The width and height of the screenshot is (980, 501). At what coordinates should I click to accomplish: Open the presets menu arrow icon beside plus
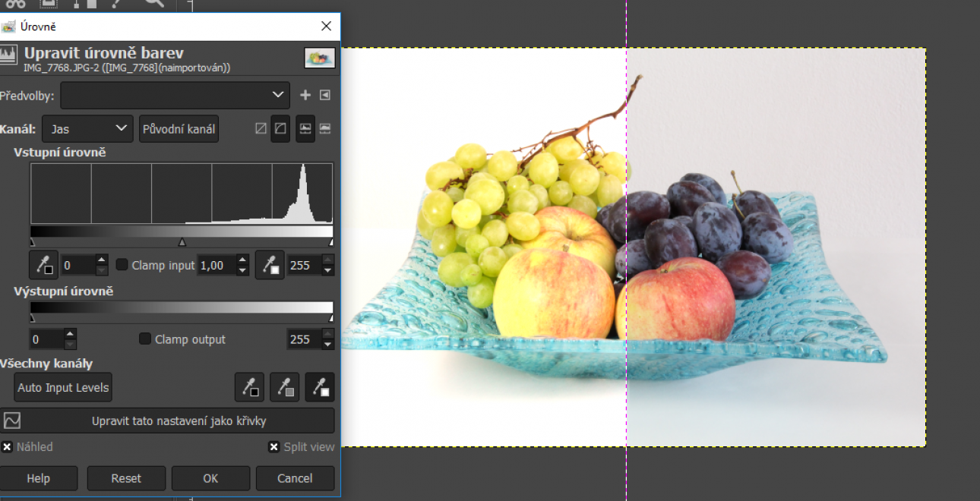click(x=325, y=96)
